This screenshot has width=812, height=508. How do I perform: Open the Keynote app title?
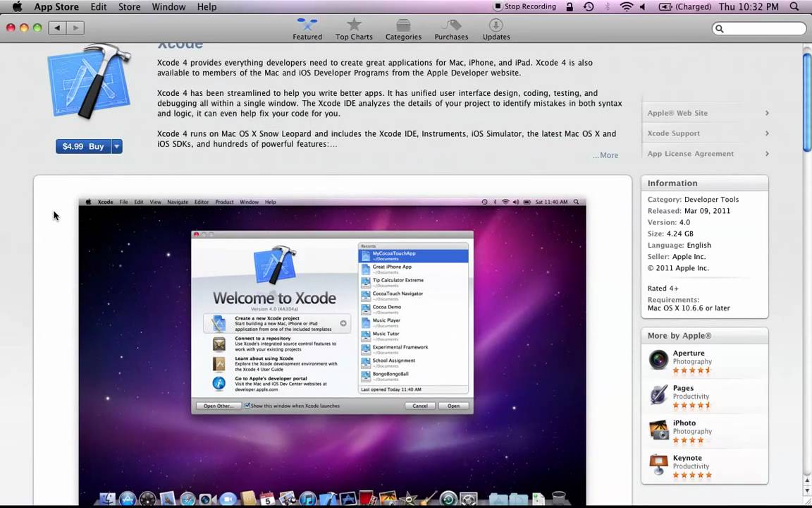pyautogui.click(x=687, y=458)
